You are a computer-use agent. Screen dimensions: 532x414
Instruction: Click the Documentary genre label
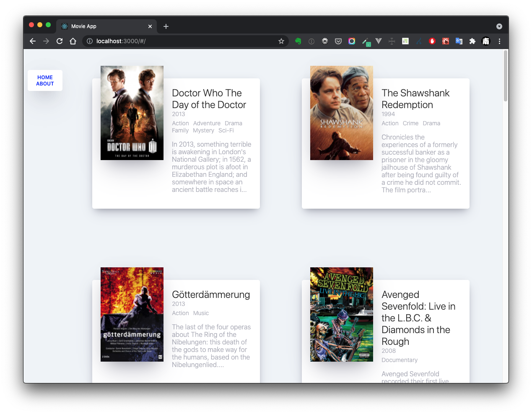(x=400, y=360)
